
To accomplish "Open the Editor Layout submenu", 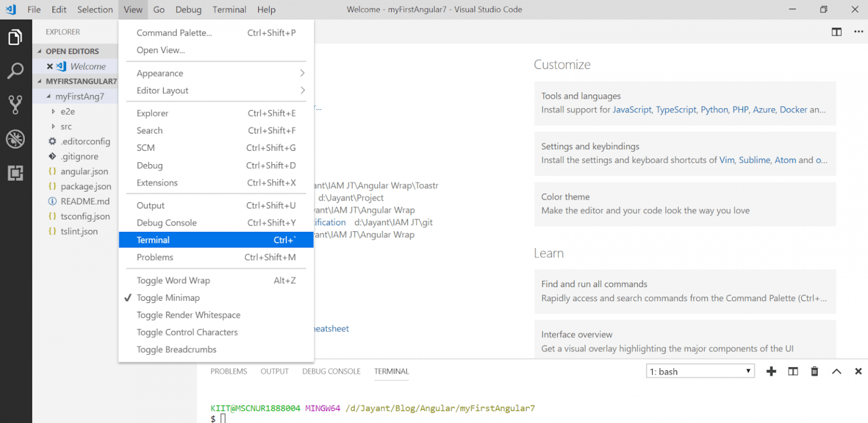I will 216,90.
